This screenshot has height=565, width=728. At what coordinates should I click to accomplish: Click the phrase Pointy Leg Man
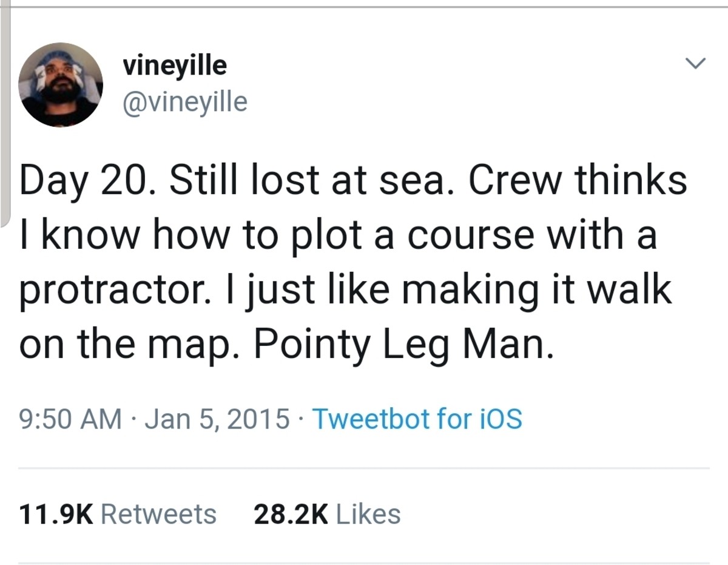pyautogui.click(x=403, y=344)
